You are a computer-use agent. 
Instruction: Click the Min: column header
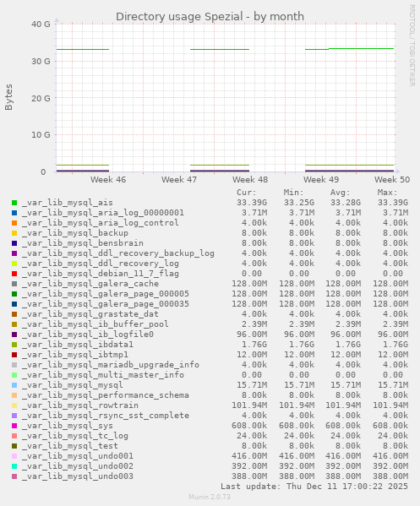294,193
